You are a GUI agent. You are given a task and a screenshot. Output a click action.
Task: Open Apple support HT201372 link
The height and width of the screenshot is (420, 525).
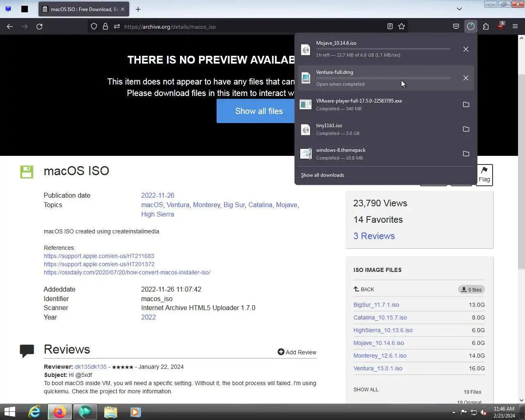point(99,264)
